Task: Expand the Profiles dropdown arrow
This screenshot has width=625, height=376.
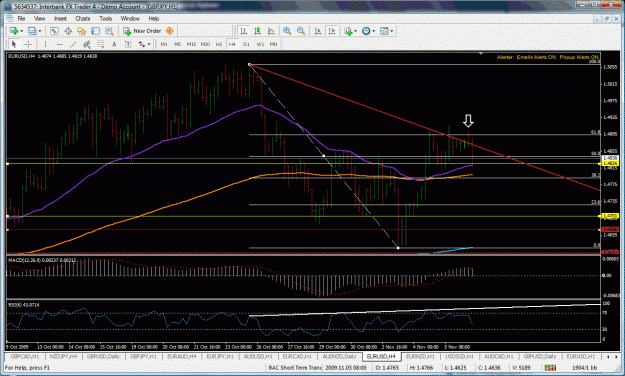Action: coord(39,31)
